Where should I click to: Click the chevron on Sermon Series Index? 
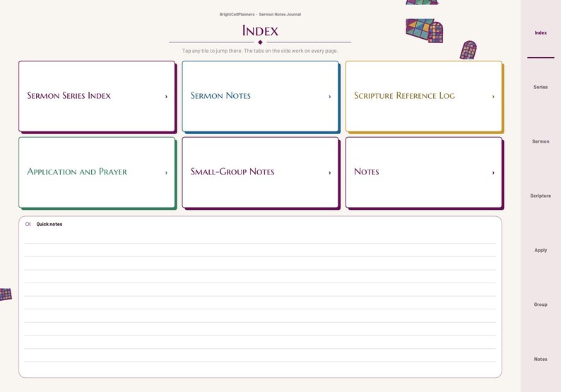tap(166, 97)
